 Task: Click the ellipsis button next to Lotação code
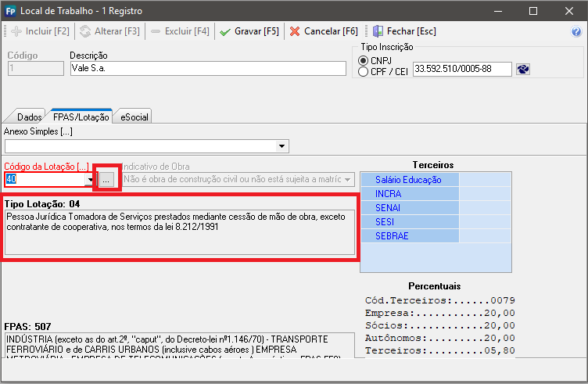(x=107, y=180)
